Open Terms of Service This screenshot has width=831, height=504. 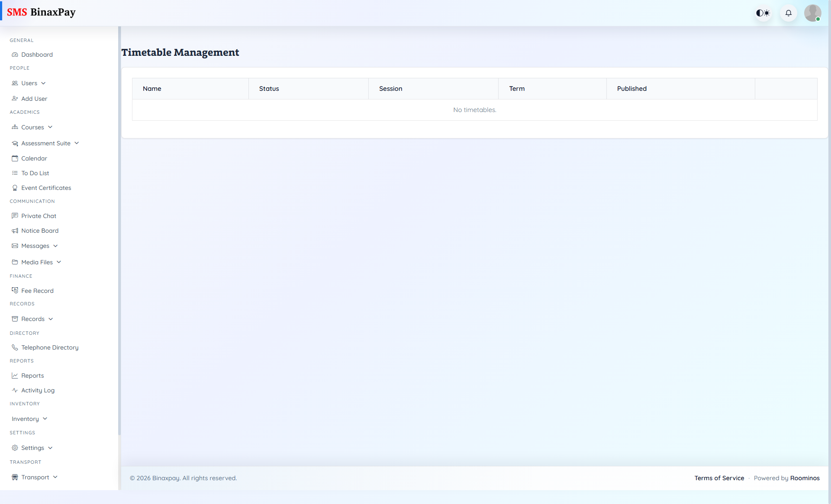pyautogui.click(x=719, y=478)
